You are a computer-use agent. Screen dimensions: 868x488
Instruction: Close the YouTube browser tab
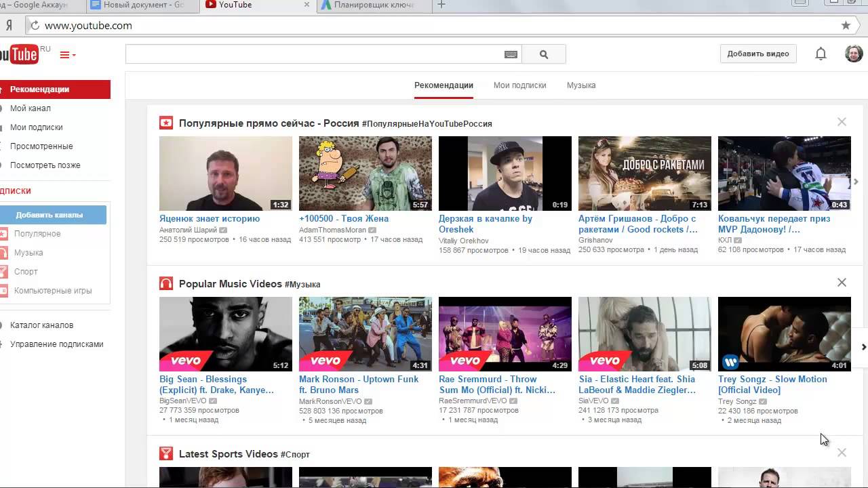pos(307,5)
